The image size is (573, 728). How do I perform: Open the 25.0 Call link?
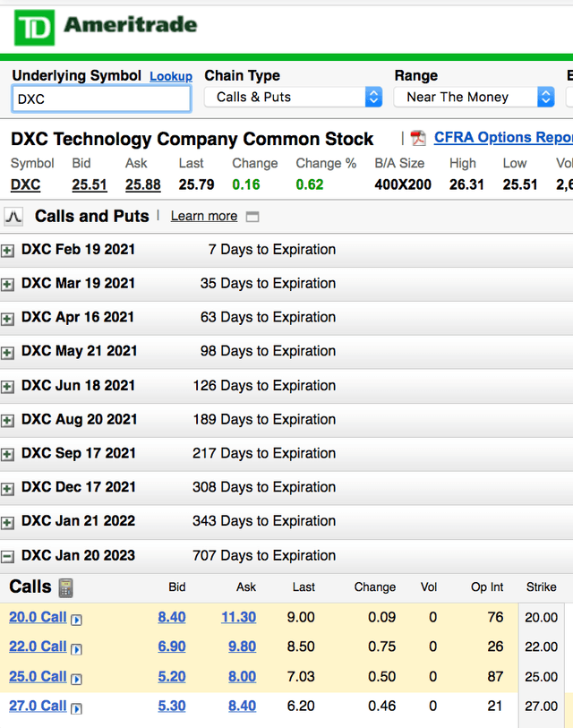(38, 676)
